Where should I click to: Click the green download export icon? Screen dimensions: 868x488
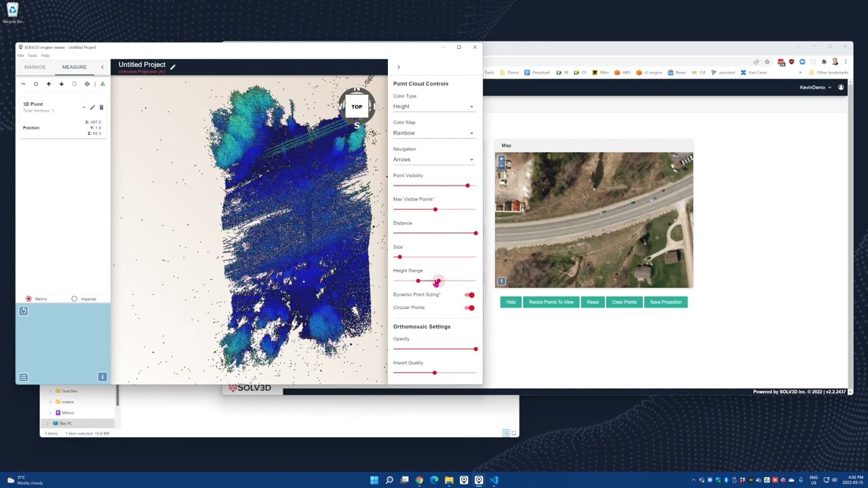point(102,84)
